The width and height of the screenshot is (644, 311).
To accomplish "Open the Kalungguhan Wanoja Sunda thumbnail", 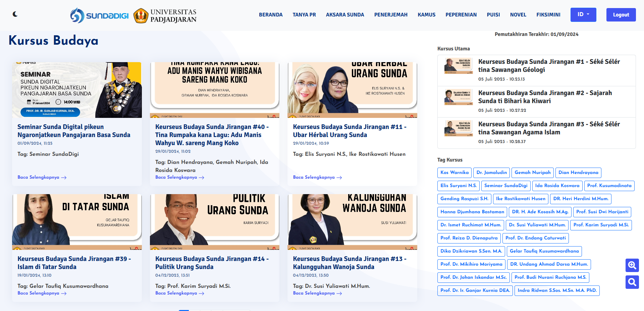I will (352, 222).
